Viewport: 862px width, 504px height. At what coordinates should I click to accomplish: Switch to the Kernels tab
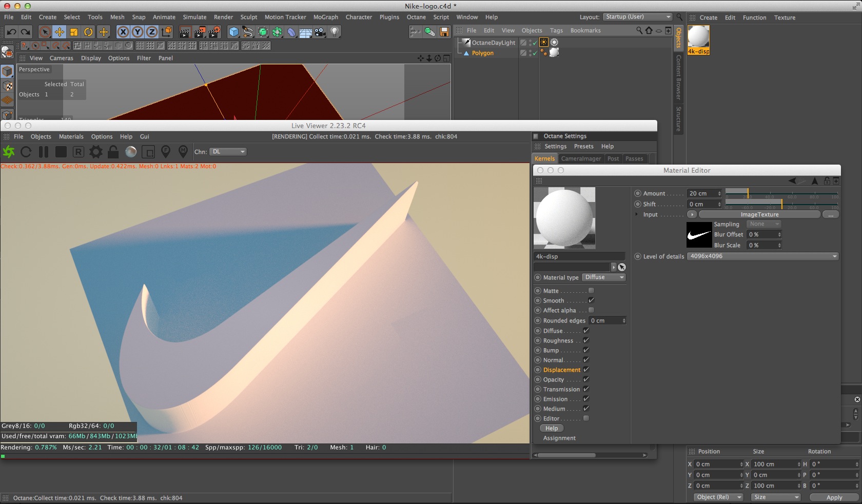pos(544,158)
